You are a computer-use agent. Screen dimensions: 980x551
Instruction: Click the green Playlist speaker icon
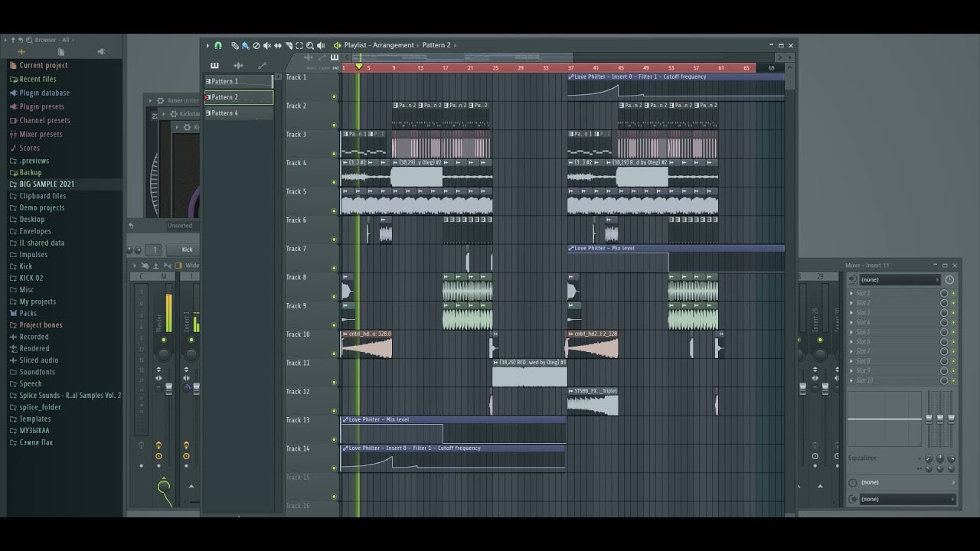337,45
